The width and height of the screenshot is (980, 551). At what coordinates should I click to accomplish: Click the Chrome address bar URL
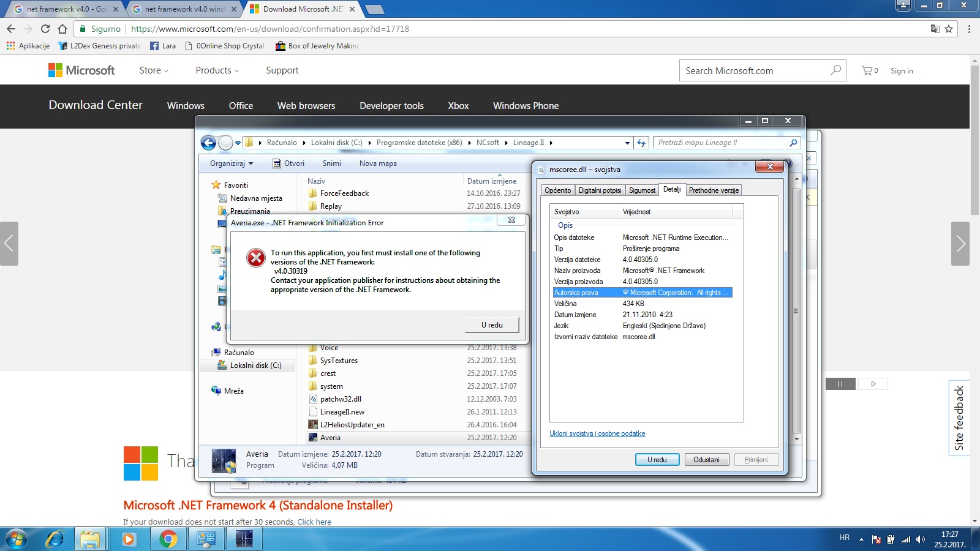coord(270,29)
